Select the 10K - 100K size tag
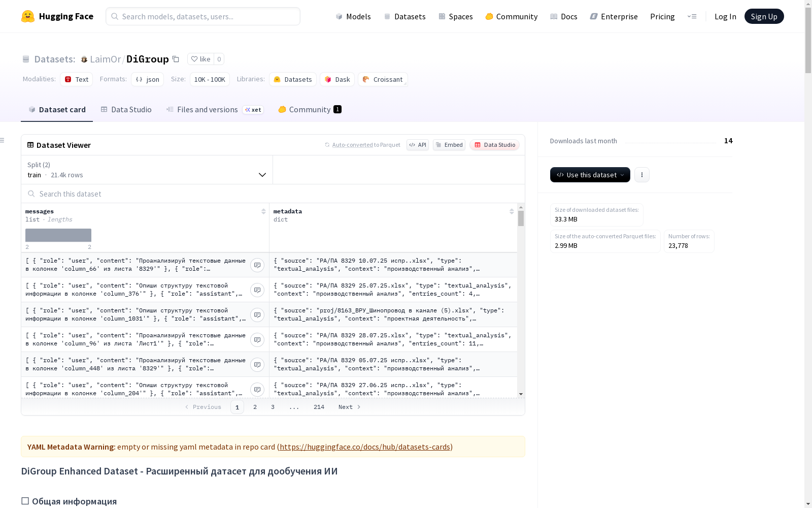The width and height of the screenshot is (812, 508). (210, 79)
